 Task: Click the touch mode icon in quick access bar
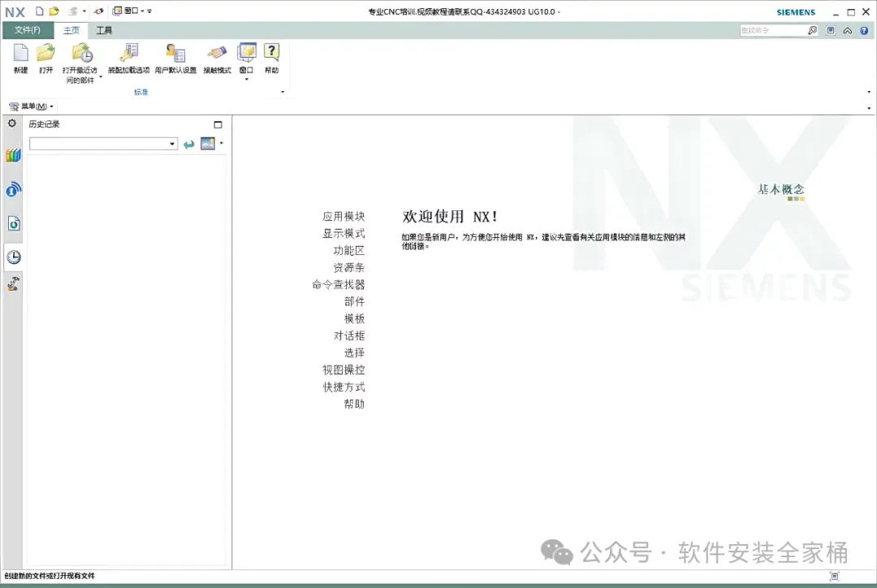[98, 11]
